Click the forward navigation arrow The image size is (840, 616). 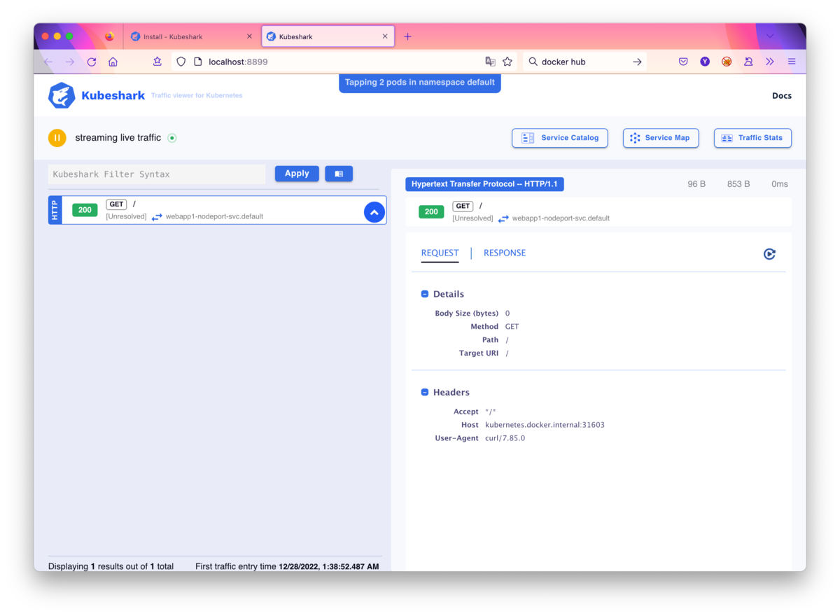click(x=70, y=62)
